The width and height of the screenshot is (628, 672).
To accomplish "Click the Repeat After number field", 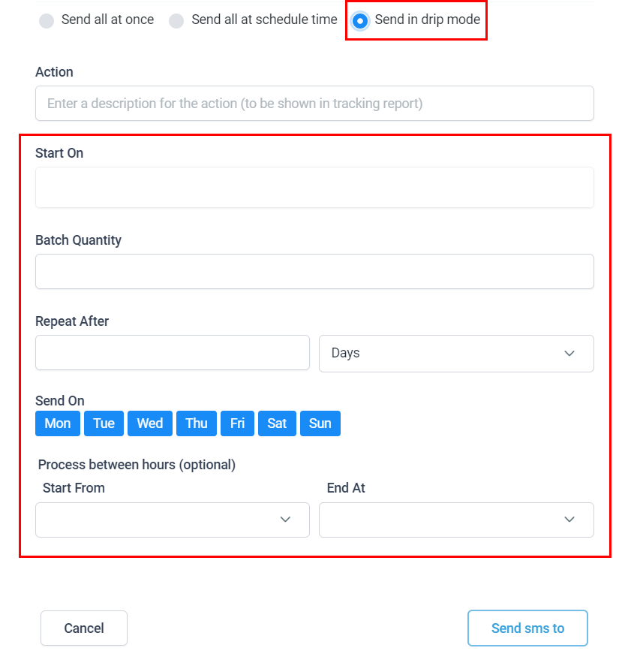I will [173, 353].
